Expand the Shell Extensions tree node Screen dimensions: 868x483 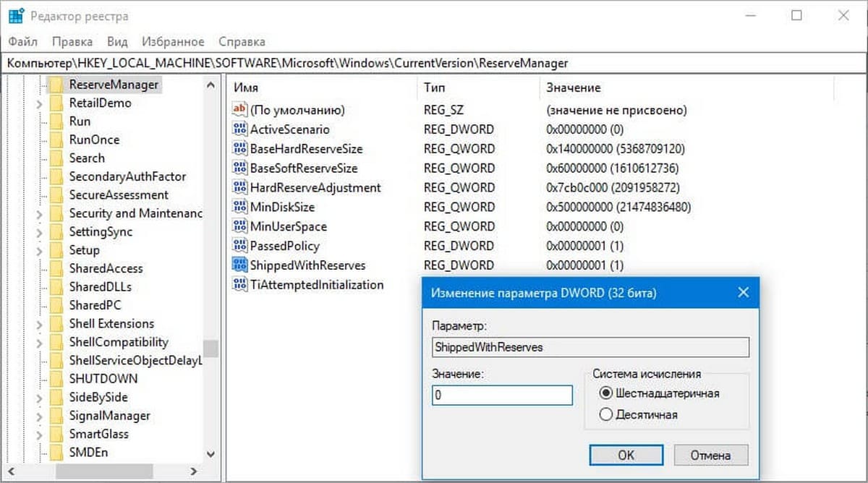point(40,324)
